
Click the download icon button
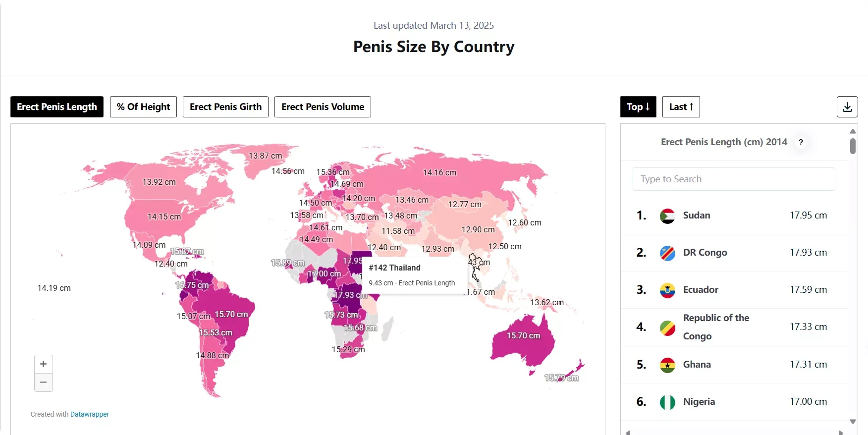pyautogui.click(x=847, y=107)
